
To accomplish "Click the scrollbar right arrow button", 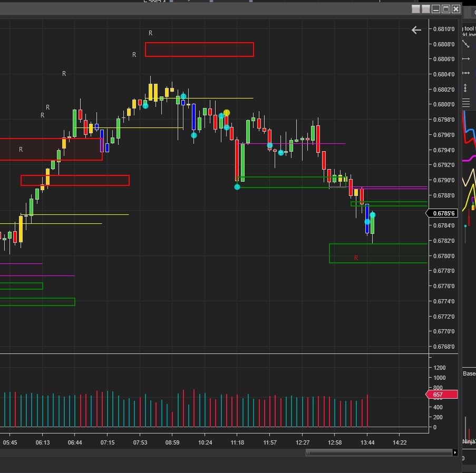I will coord(455,452).
